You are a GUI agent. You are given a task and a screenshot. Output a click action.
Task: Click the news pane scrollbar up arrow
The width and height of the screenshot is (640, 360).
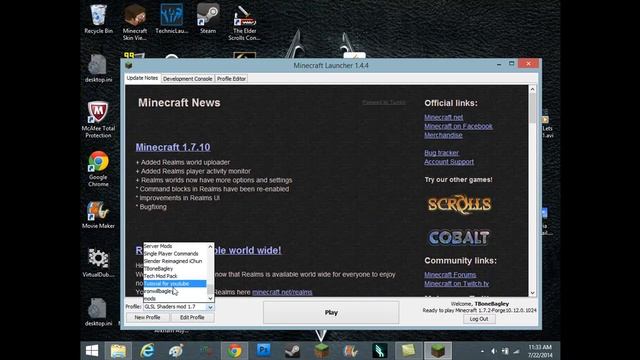(x=532, y=89)
